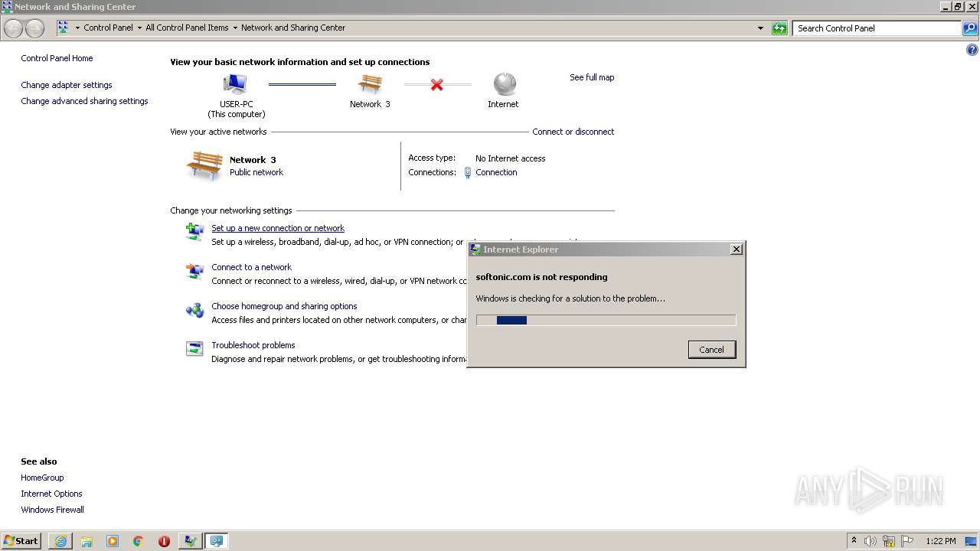Click the Action Center flag icon
980x551 pixels.
click(x=907, y=541)
